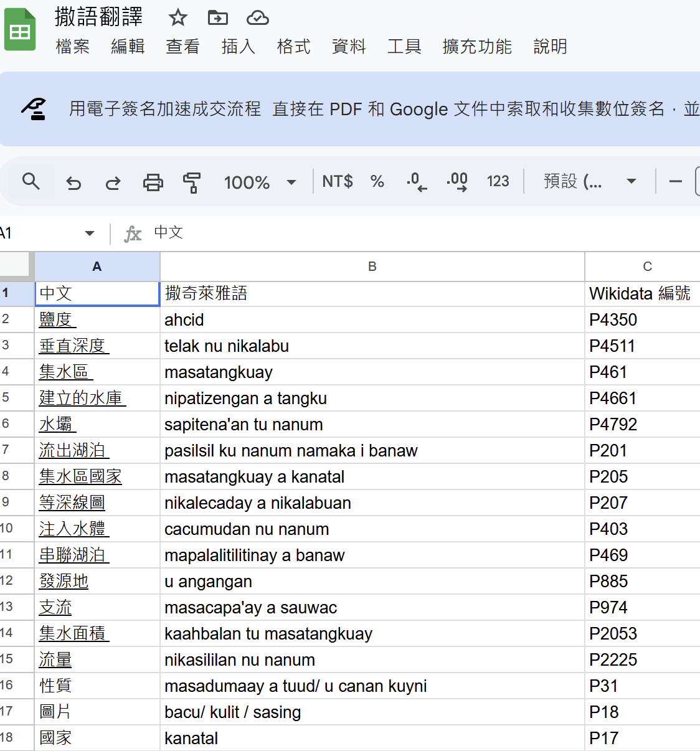Read the 用電子簽名加速成交流程 banner text
Image resolution: width=700 pixels, height=751 pixels.
tap(165, 109)
